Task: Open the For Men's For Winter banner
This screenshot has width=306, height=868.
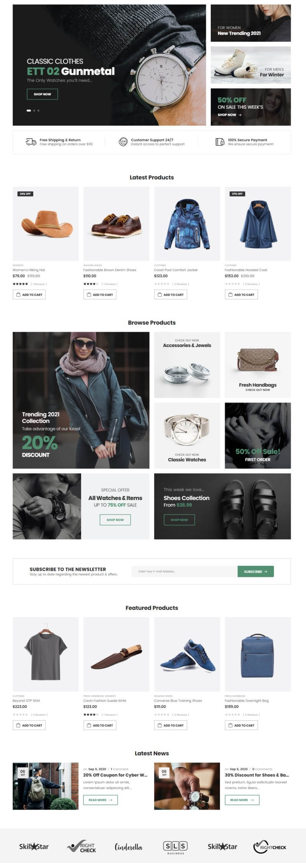Action: click(251, 65)
